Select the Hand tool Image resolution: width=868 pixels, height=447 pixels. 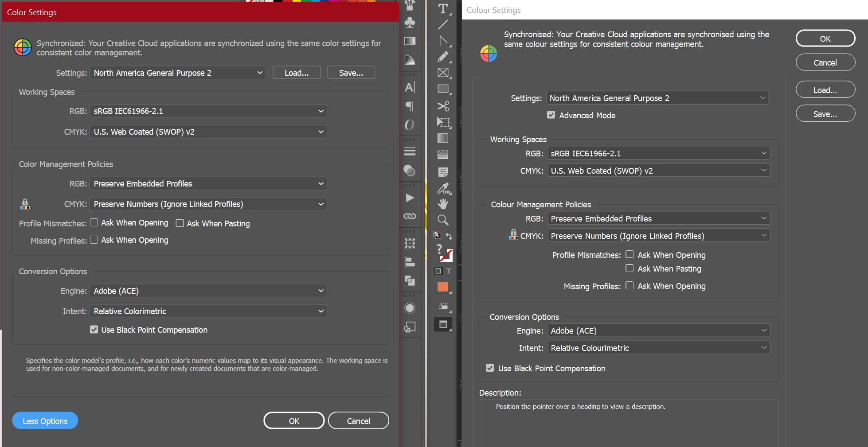point(443,204)
